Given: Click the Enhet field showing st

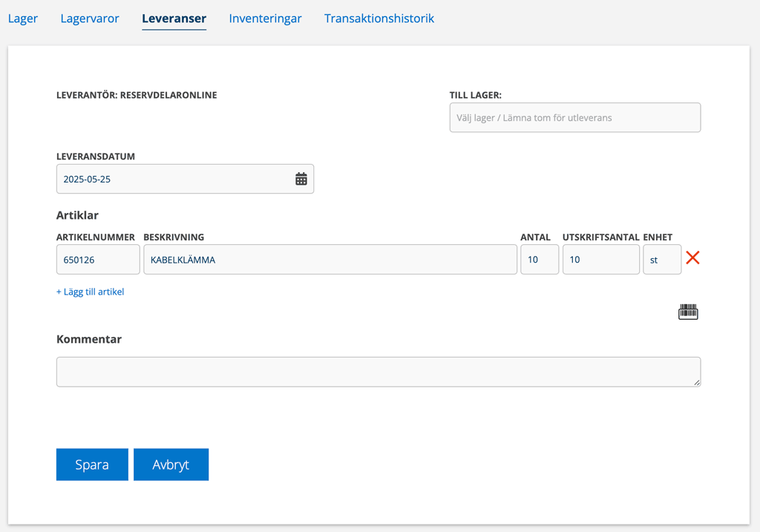Looking at the screenshot, I should pos(662,259).
